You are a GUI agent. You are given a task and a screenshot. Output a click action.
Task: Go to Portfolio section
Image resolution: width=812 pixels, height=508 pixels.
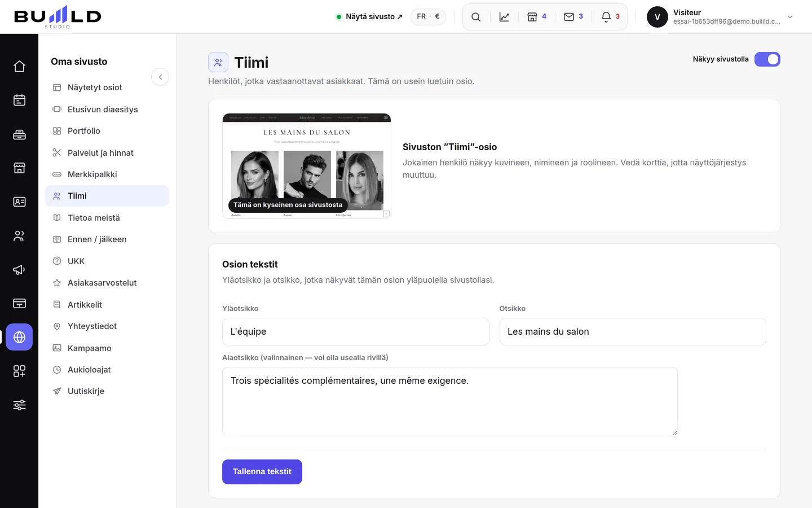click(107, 131)
